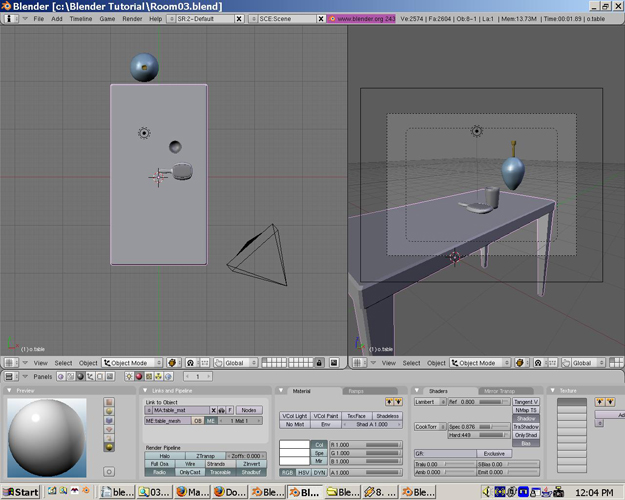Open the Render menu
The image size is (625, 500).
point(132,19)
